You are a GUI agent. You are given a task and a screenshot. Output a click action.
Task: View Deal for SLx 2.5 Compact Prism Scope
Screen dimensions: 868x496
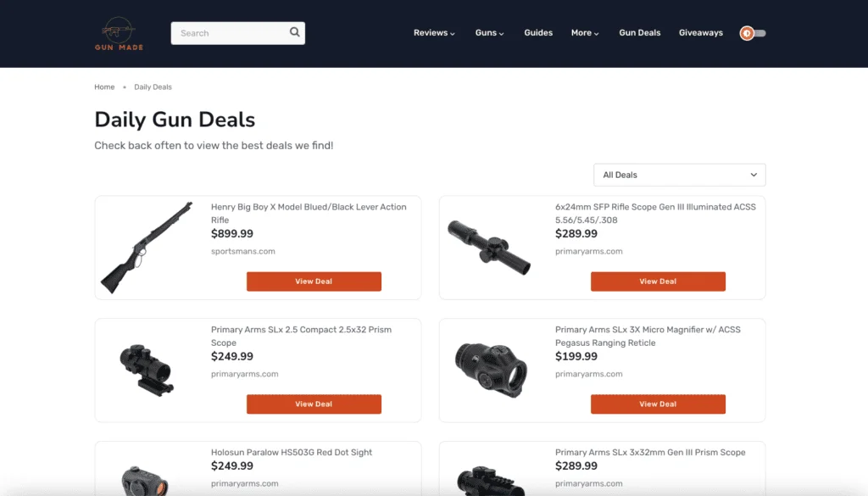tap(314, 404)
